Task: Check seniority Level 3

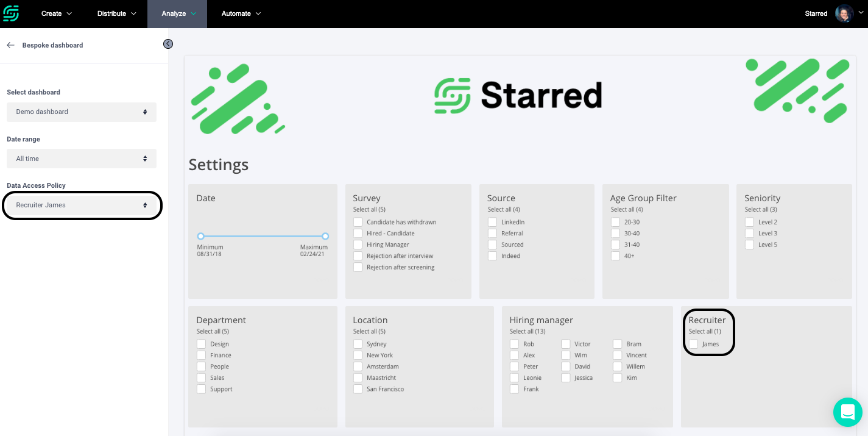Action: (749, 234)
